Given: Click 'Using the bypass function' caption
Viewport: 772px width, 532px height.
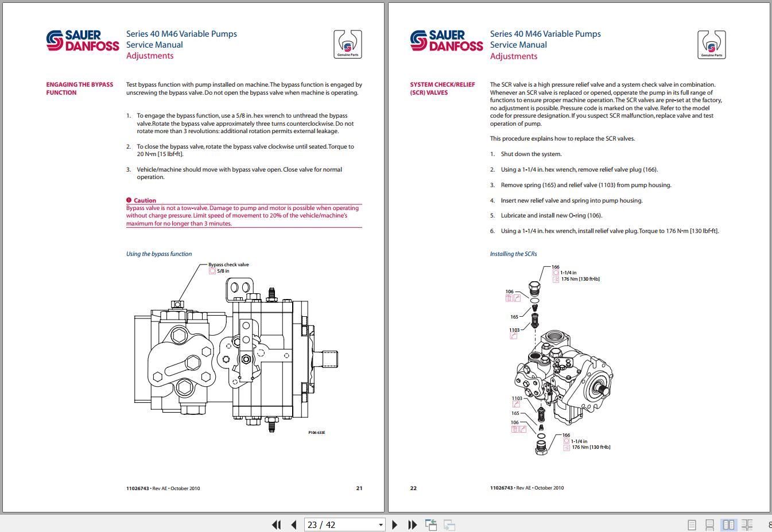Looking at the screenshot, I should click(159, 254).
